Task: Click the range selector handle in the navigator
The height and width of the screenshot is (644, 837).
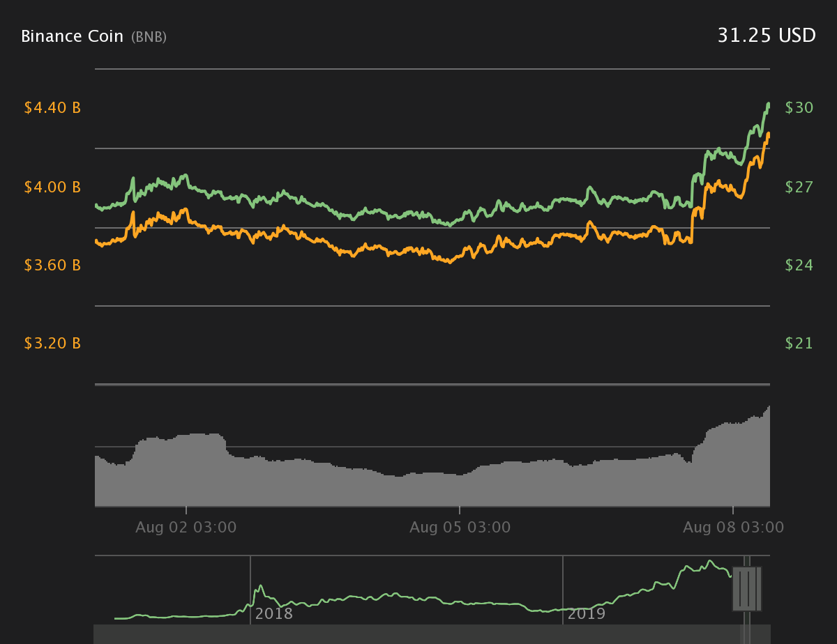Action: pos(746,589)
